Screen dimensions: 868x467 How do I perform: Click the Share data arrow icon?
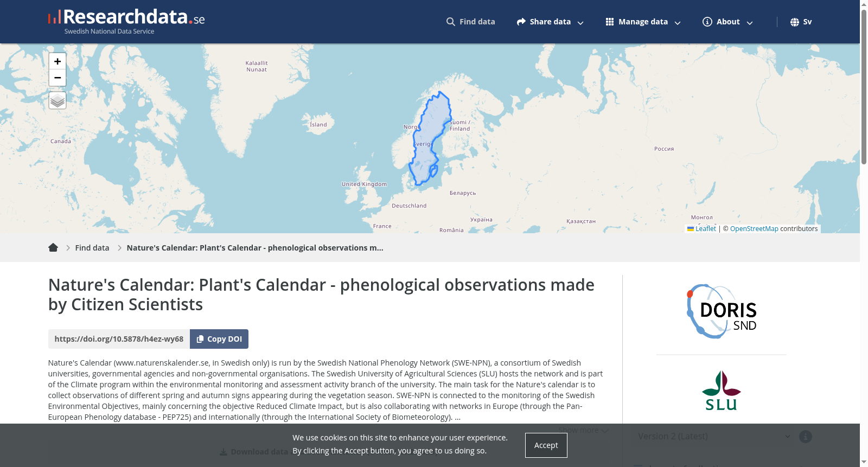point(521,22)
